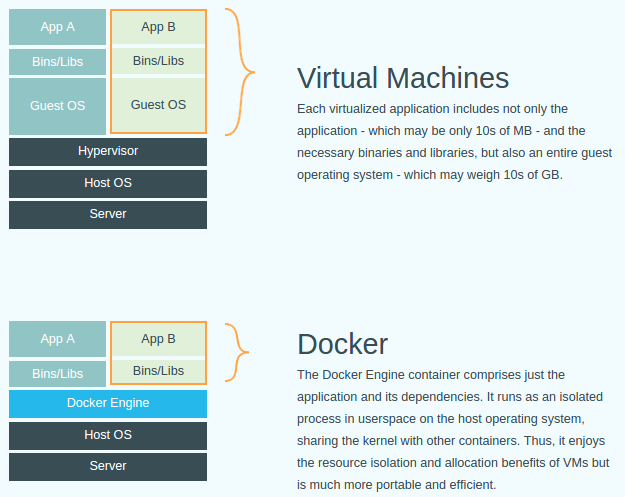This screenshot has width=625, height=497.
Task: Click the large orange brace beside VM diagram
Action: (240, 72)
